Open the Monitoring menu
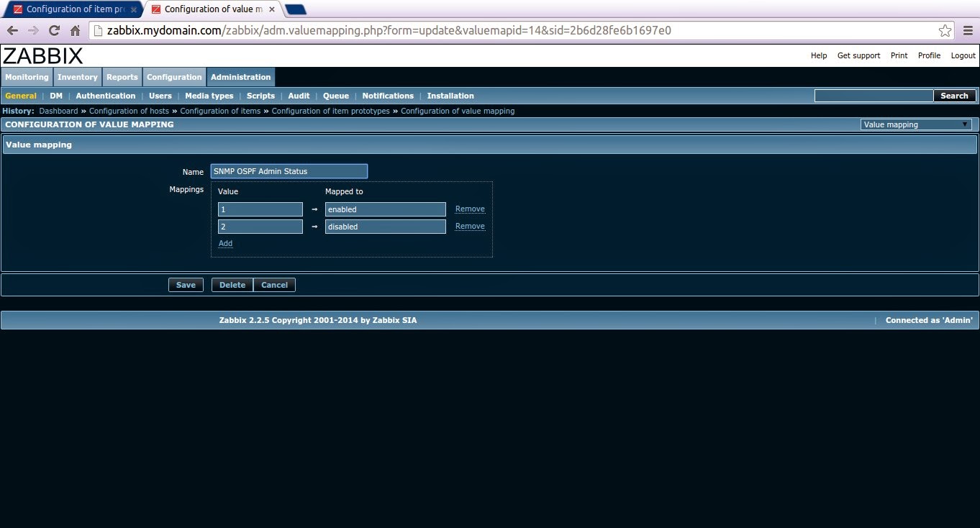Screen dimensions: 980x528 tap(27, 77)
